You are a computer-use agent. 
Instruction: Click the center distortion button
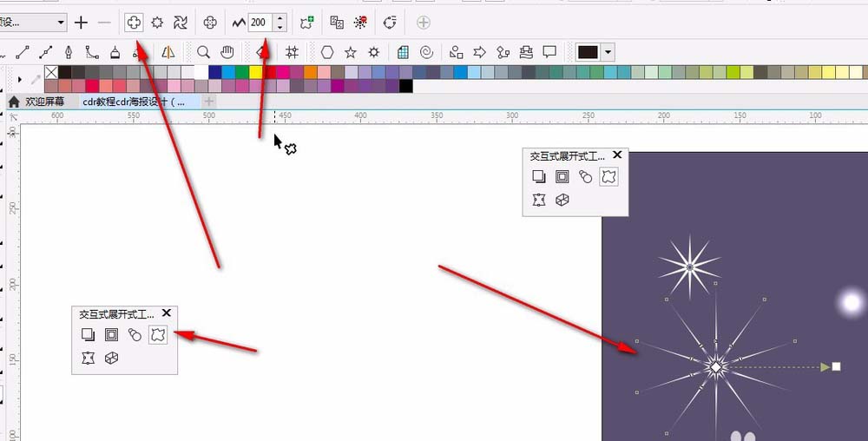[210, 23]
